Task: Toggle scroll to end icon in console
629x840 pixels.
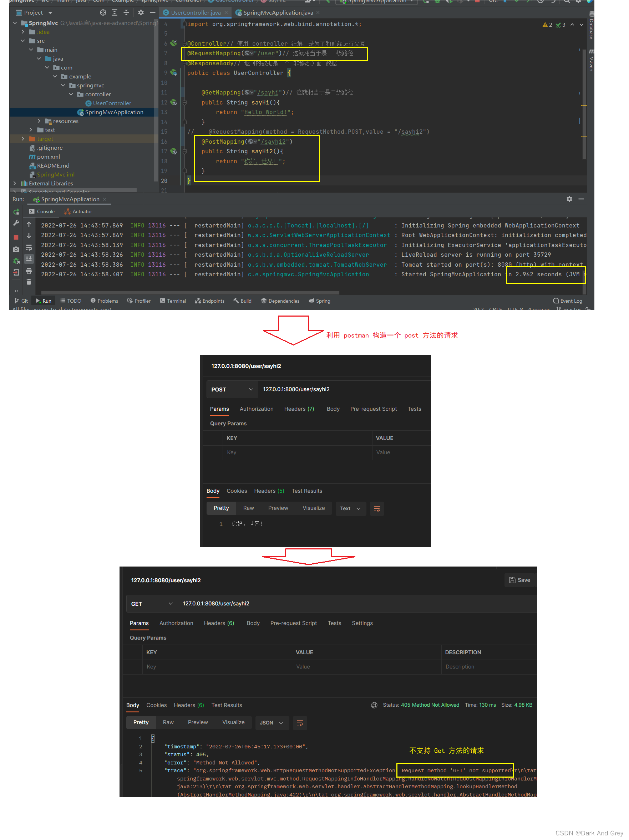Action: pyautogui.click(x=29, y=259)
